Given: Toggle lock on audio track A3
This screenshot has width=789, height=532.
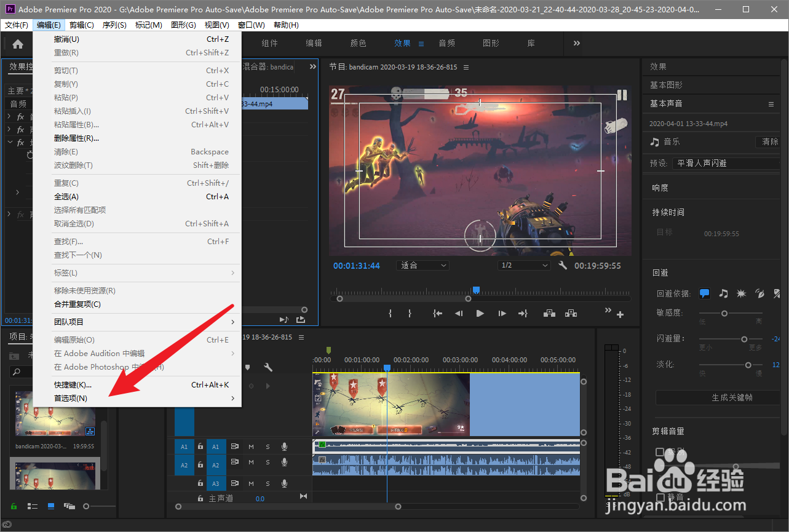Looking at the screenshot, I should pos(200,483).
